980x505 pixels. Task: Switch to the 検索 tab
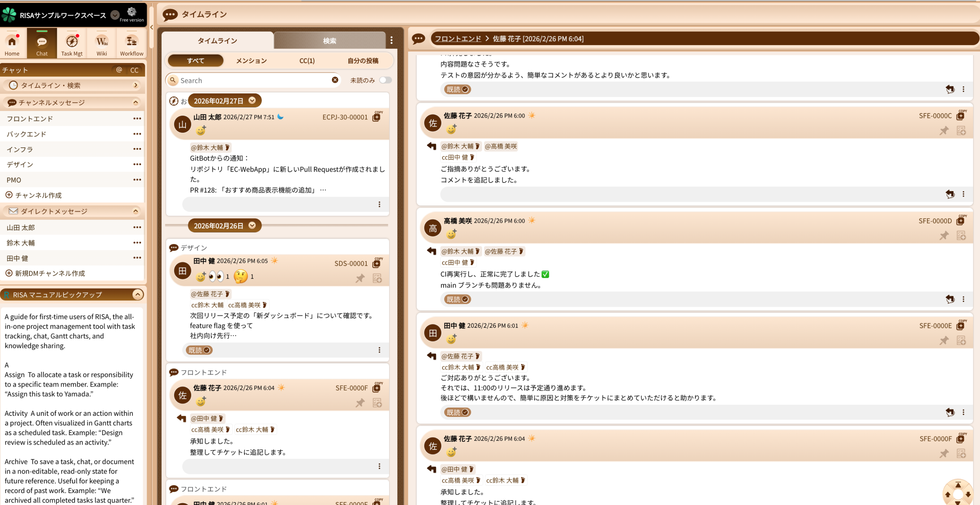tap(329, 41)
